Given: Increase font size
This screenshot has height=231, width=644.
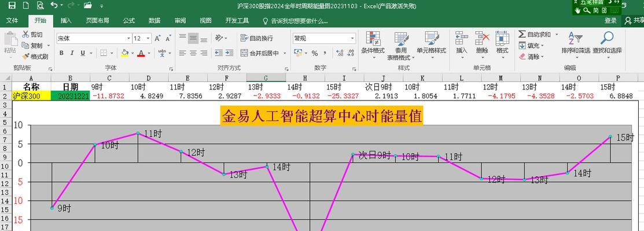Looking at the screenshot, I should point(157,39).
